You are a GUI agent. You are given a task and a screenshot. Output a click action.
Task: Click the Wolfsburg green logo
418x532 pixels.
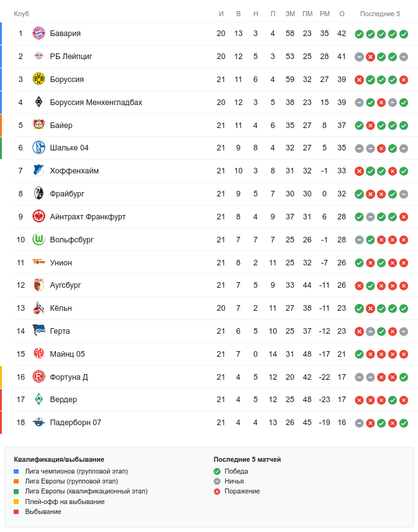[x=39, y=240]
